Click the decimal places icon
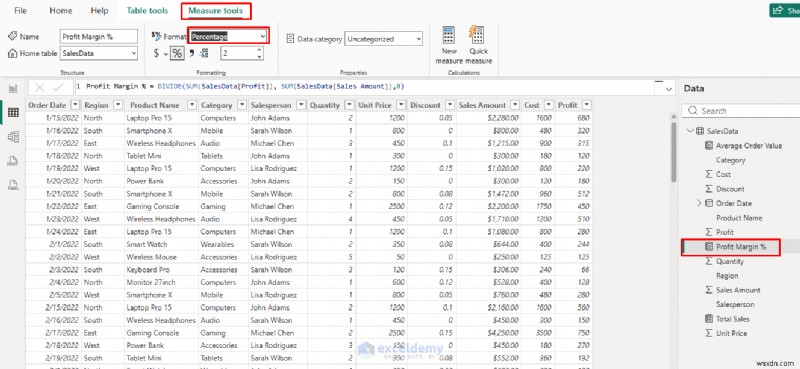 click(204, 53)
